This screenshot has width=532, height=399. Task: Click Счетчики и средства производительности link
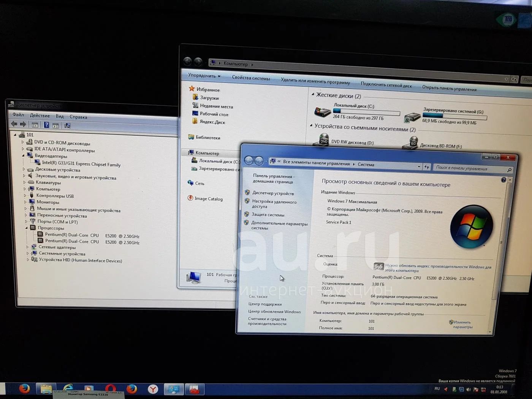267,321
